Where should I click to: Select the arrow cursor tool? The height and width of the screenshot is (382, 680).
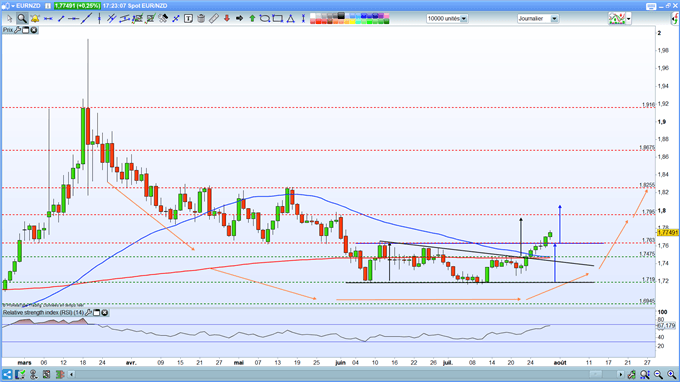(9, 19)
